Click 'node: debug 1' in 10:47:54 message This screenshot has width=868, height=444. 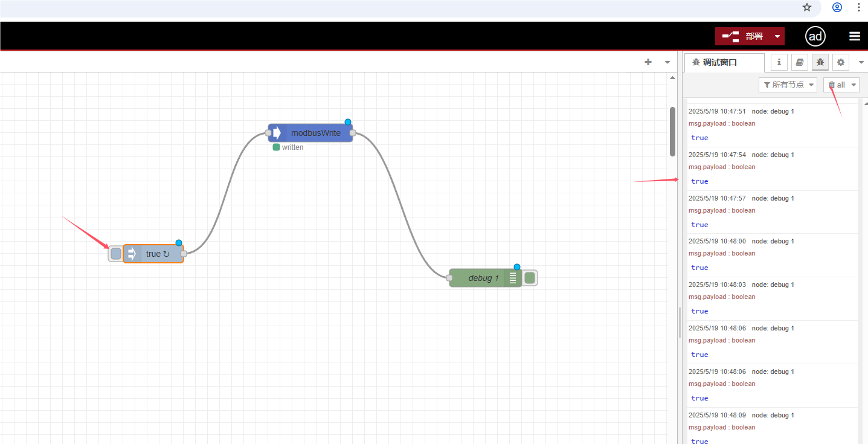point(773,155)
